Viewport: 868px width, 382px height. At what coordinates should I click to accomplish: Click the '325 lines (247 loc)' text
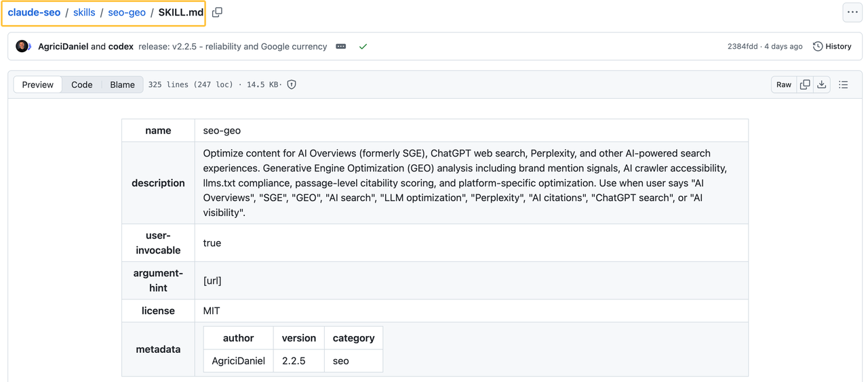coord(190,85)
